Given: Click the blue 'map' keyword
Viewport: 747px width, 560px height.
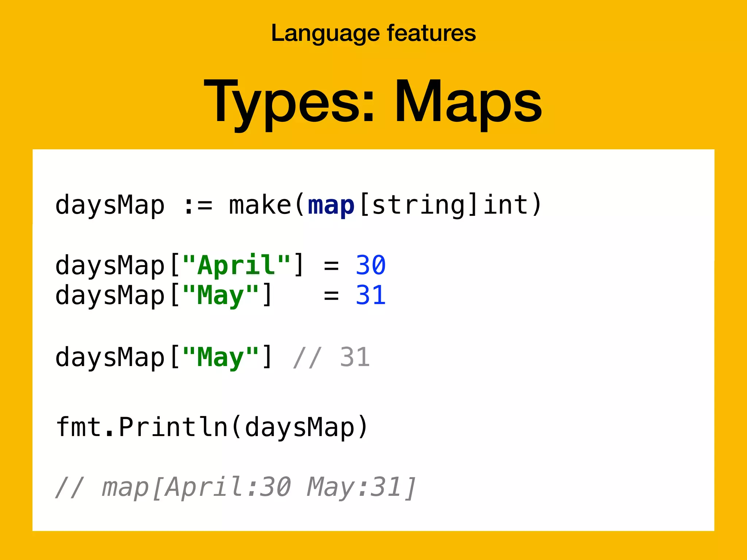Looking at the screenshot, I should click(x=331, y=205).
